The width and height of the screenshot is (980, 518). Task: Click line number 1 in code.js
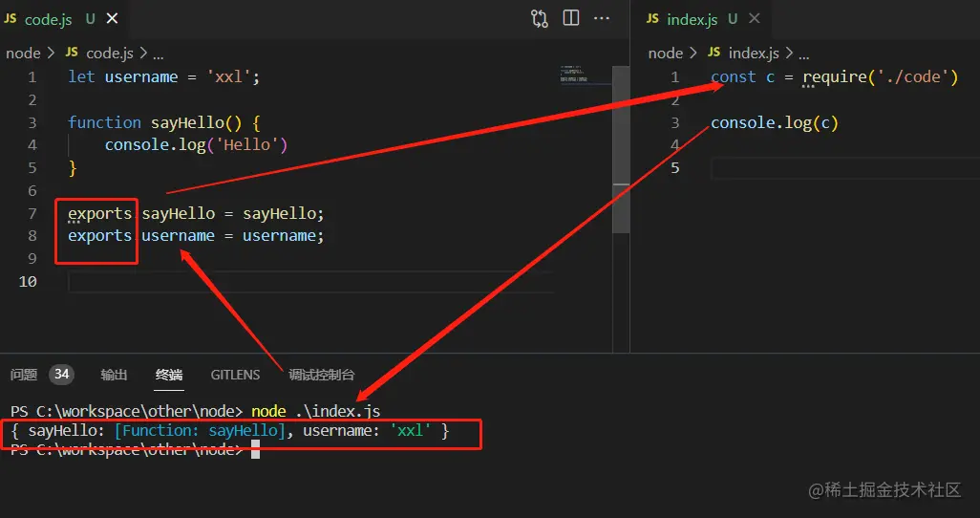(32, 77)
